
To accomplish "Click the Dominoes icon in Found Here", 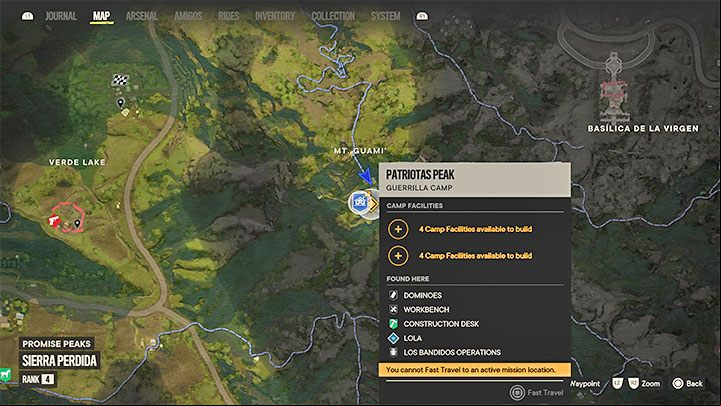I will point(393,295).
